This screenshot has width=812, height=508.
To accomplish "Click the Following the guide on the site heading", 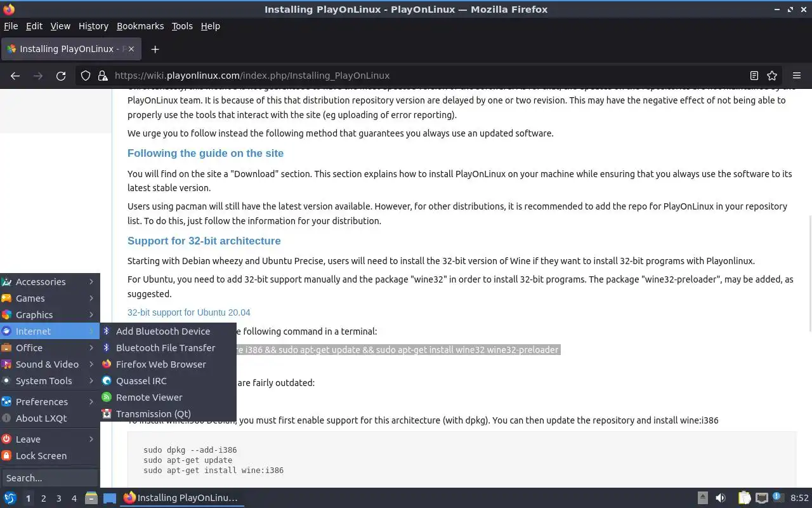I will click(x=206, y=153).
